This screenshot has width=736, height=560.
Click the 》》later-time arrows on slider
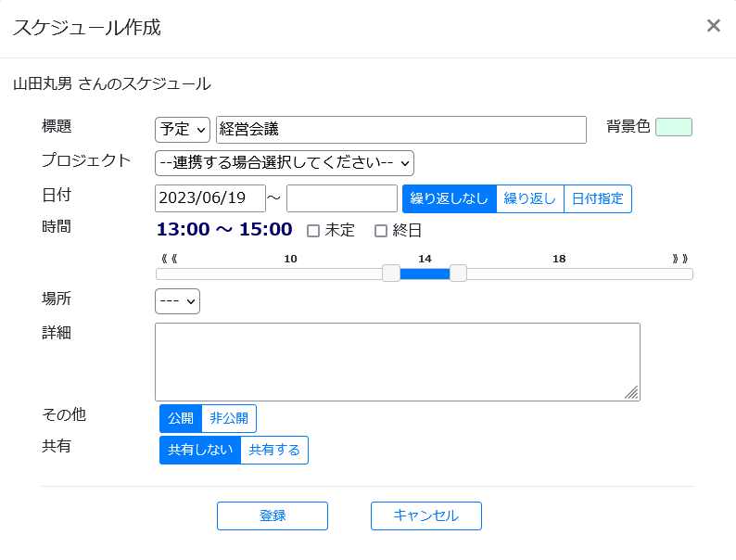click(679, 259)
